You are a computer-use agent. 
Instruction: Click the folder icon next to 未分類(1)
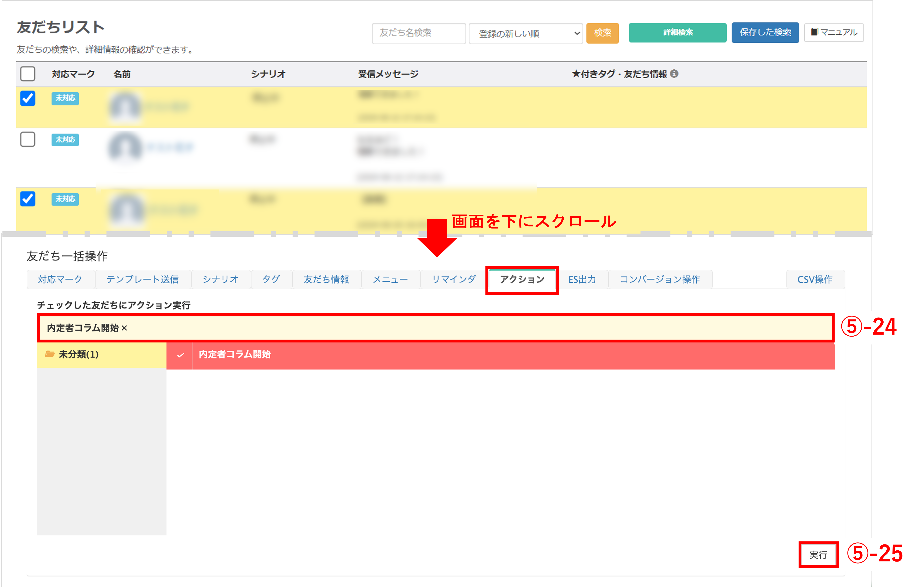tap(50, 354)
